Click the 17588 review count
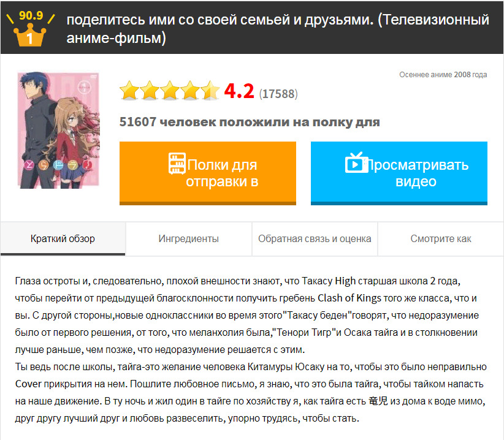504x440 pixels. click(x=278, y=94)
